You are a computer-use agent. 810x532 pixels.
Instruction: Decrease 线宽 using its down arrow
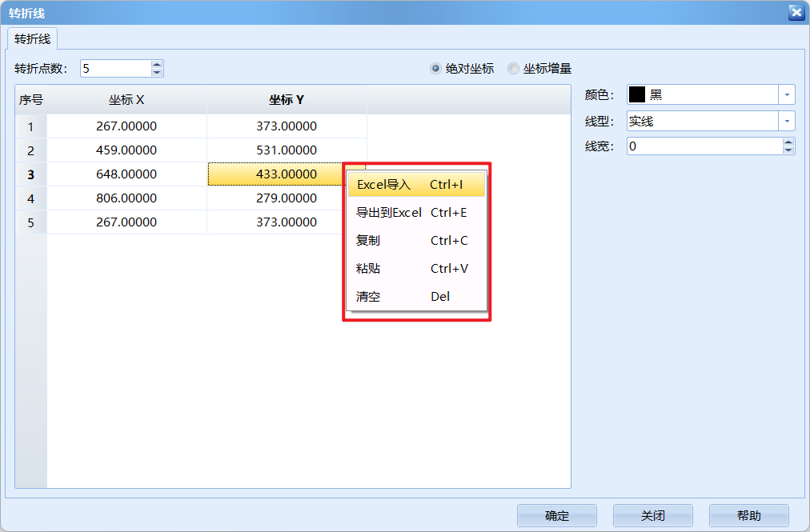coord(788,150)
